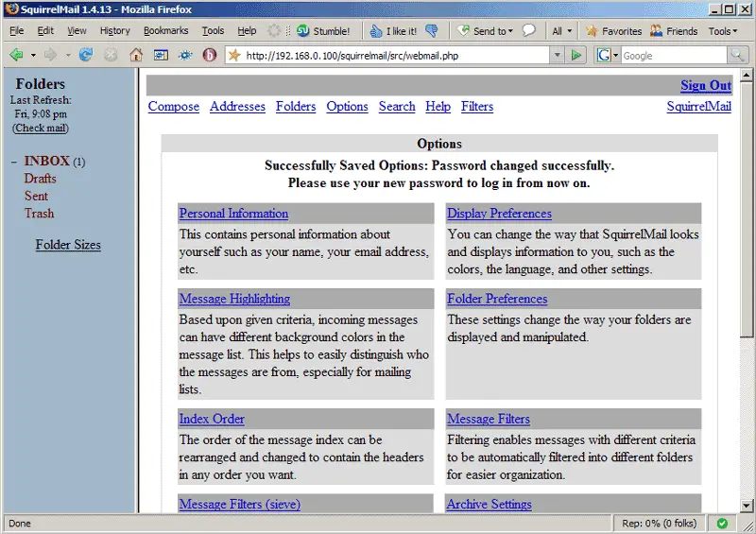
Task: Click the spinning throbber icon next to Help
Action: click(274, 31)
